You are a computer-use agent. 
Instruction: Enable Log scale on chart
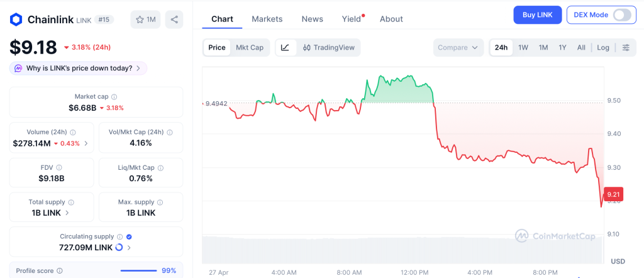coord(603,48)
